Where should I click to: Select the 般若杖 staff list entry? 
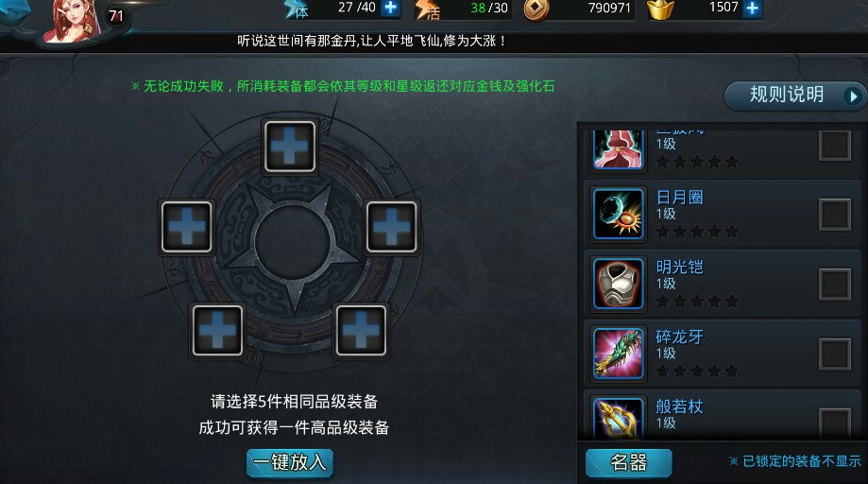pyautogui.click(x=723, y=415)
